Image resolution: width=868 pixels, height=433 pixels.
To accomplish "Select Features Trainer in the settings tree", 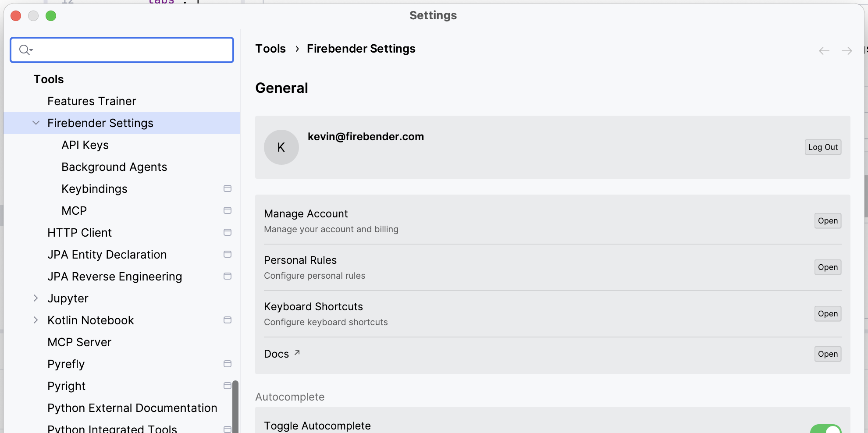I will pos(92,101).
